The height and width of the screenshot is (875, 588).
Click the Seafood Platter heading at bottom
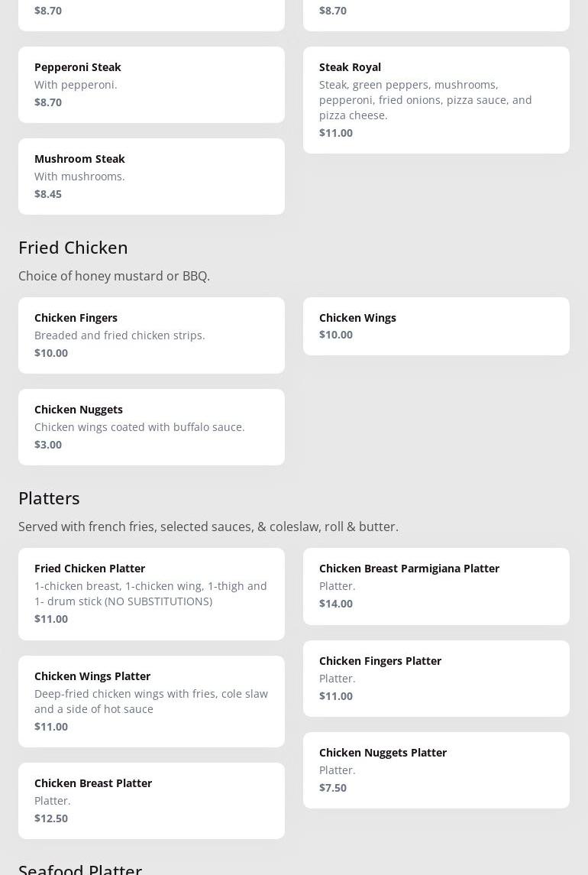80,869
